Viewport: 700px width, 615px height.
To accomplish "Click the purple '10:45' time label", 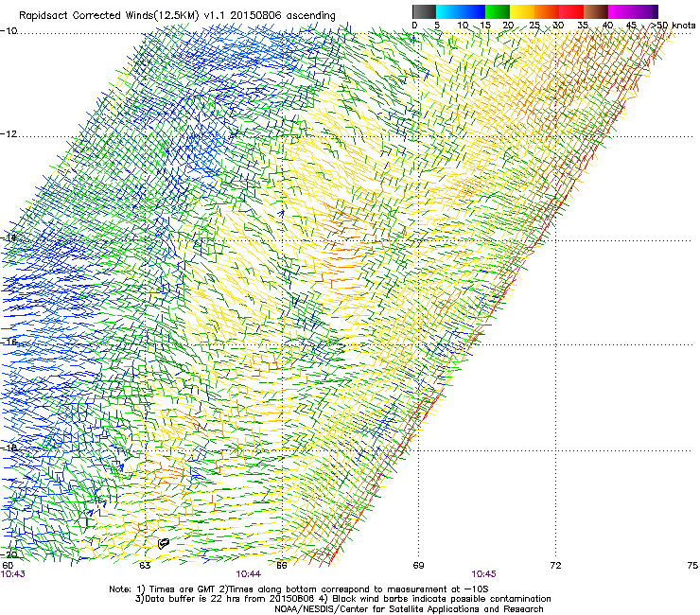I will pyautogui.click(x=483, y=574).
